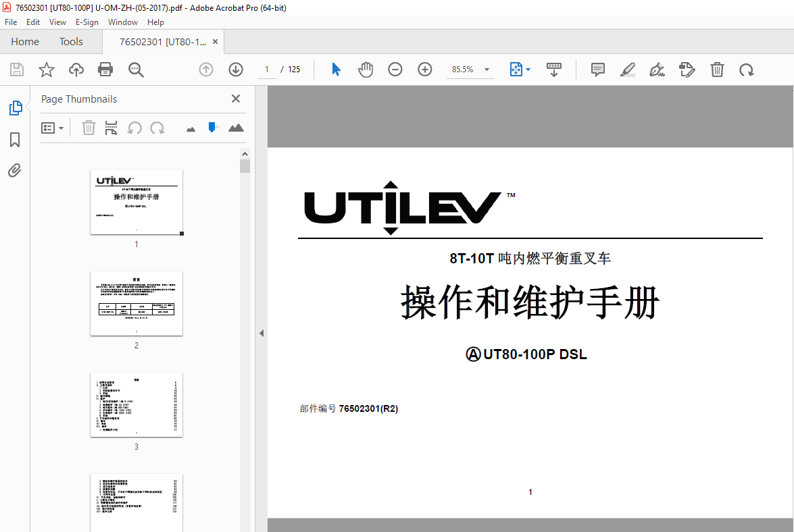Close the Page Thumbnails panel

click(235, 99)
